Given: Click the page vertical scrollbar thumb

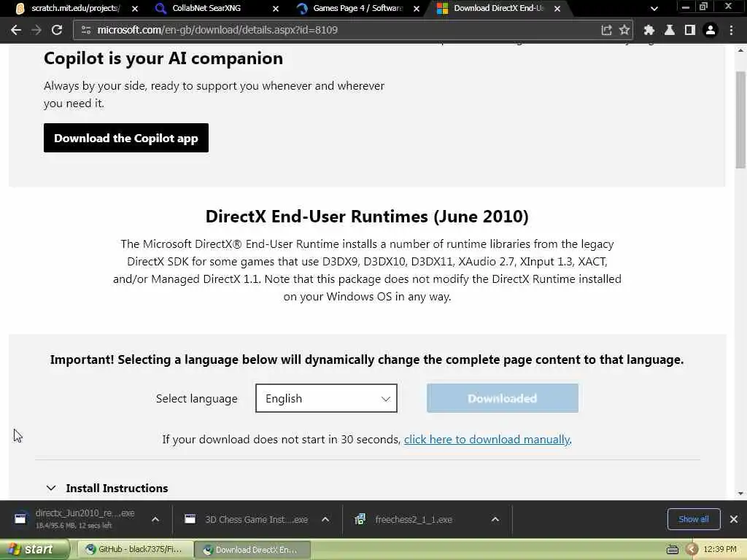Looking at the screenshot, I should coord(741,120).
